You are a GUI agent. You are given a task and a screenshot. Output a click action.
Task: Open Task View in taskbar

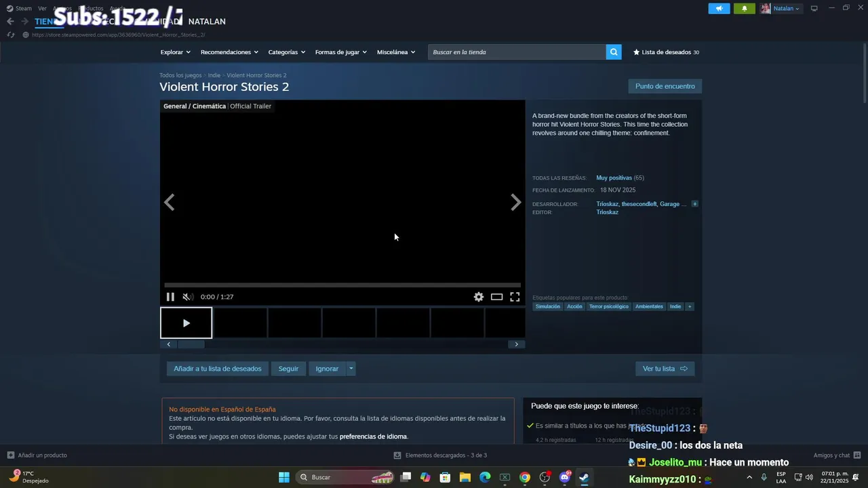(406, 477)
